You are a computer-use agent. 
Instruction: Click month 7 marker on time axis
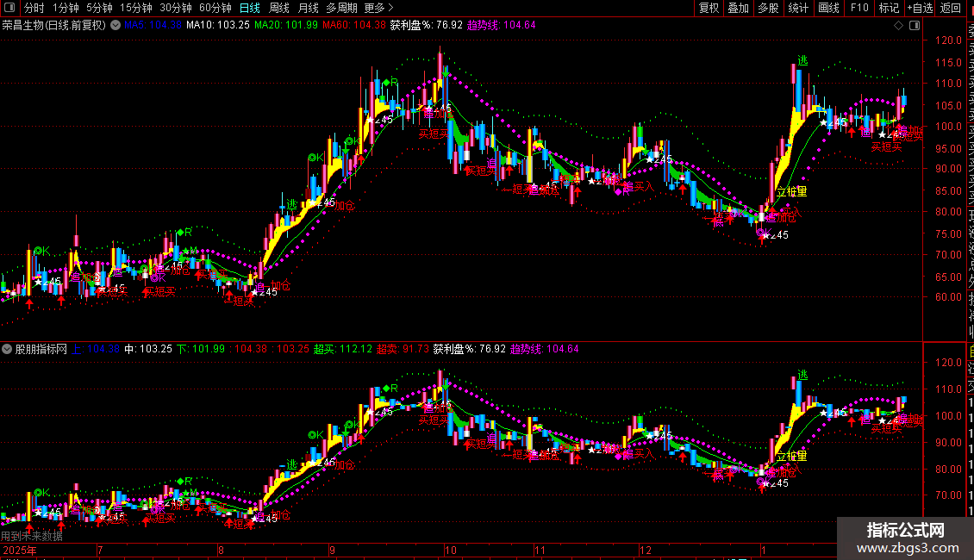[100, 550]
